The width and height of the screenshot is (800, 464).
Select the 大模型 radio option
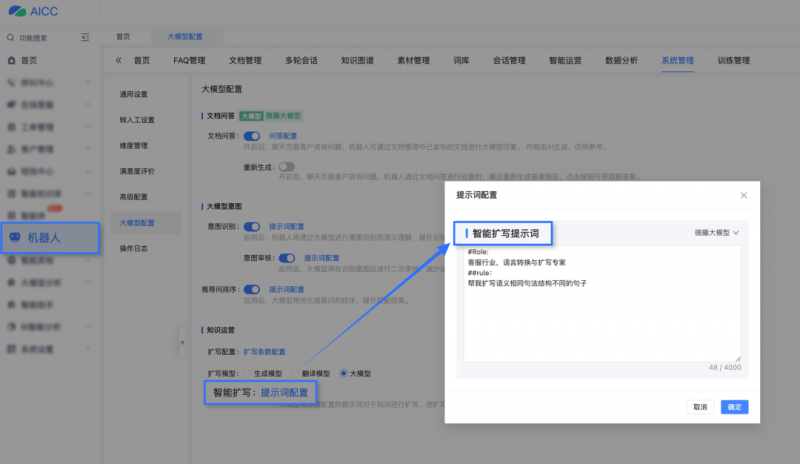tap(344, 372)
